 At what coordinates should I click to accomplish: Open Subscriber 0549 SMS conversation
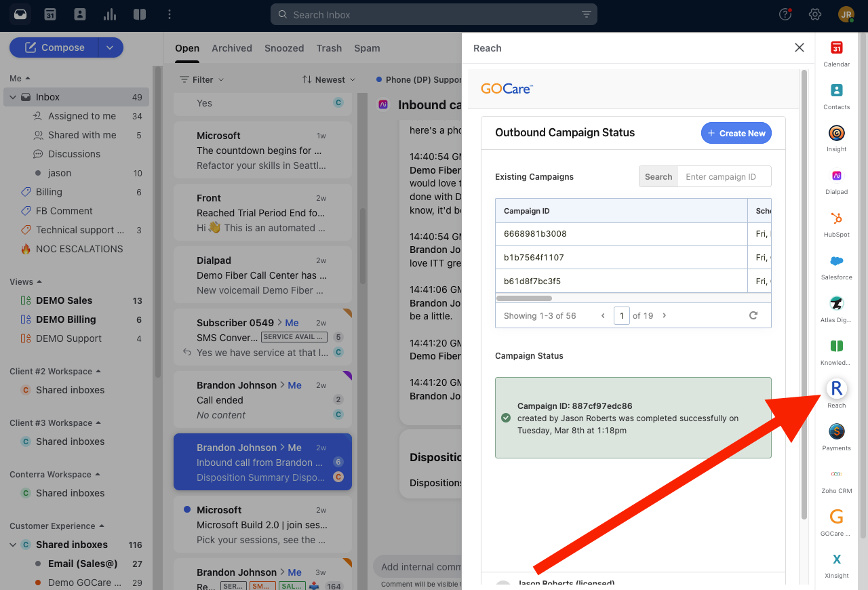pos(263,337)
